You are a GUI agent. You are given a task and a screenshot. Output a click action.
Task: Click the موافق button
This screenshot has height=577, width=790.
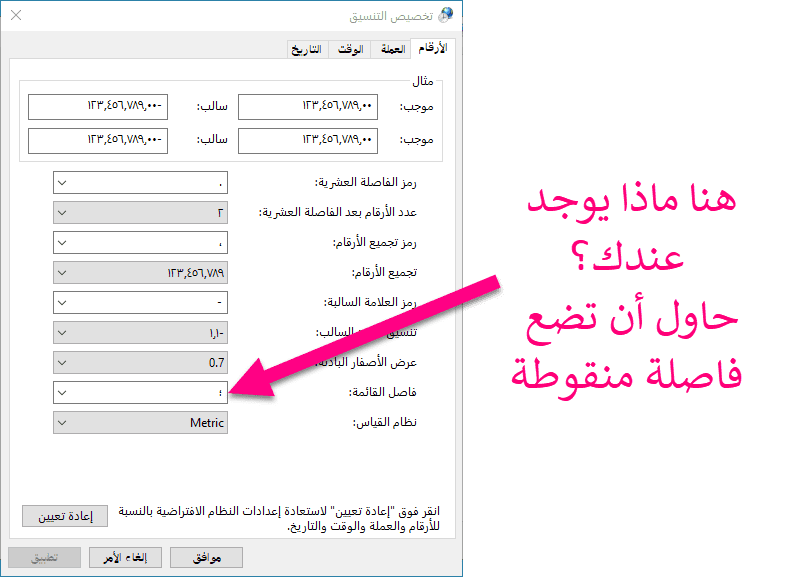[x=207, y=557]
